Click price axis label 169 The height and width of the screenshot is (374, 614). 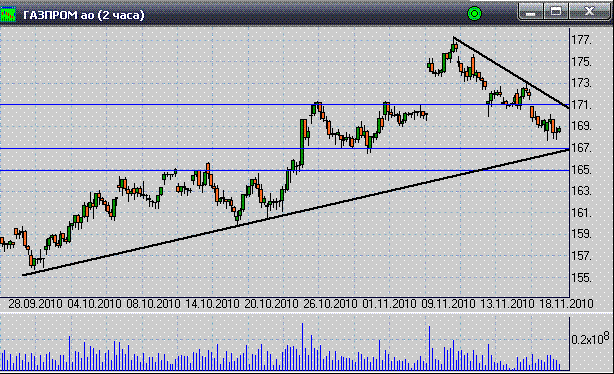[581, 126]
